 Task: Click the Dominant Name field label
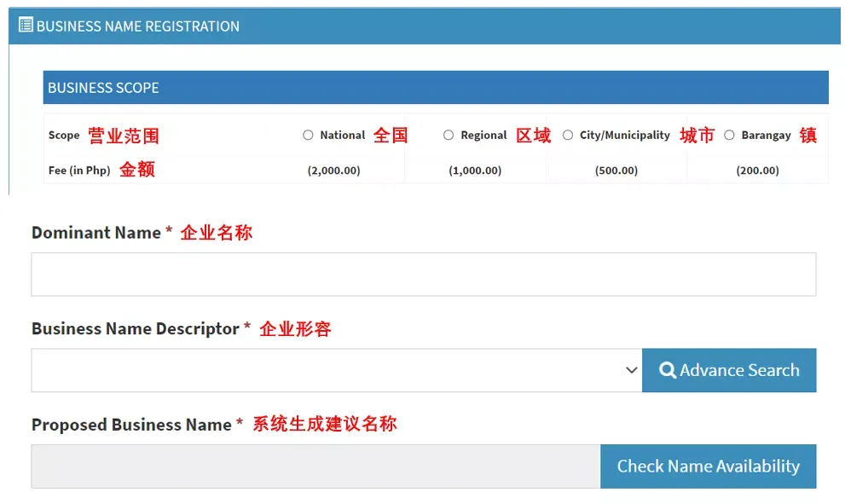[96, 232]
